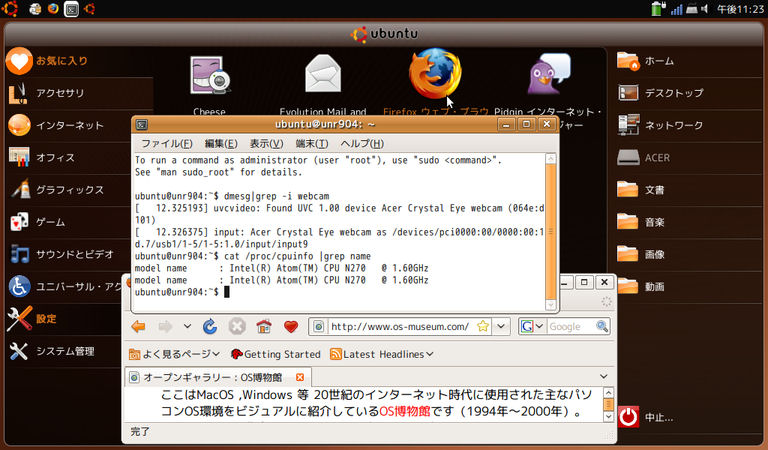The width and height of the screenshot is (768, 450).
Task: Select the オープンギャラリー：OS博物館 tab
Action: point(218,377)
